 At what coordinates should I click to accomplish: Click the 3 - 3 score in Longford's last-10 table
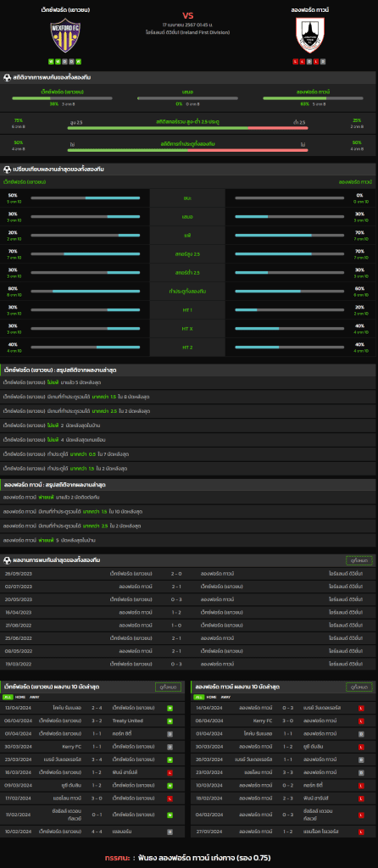coord(288,772)
